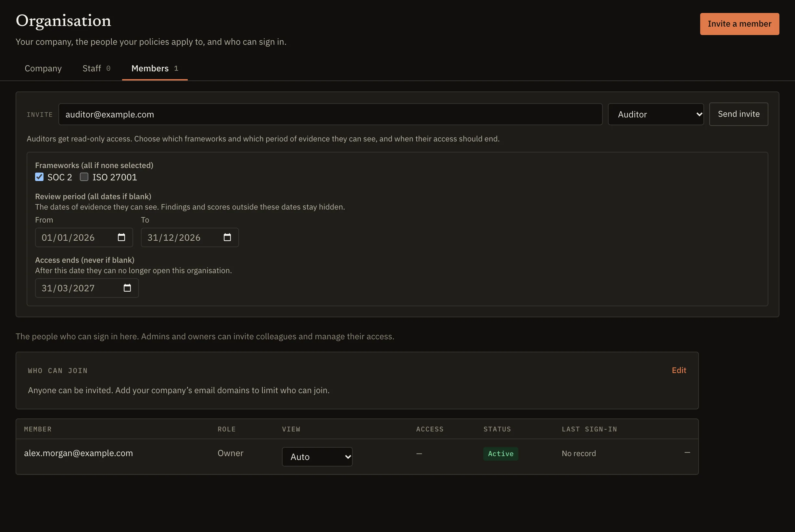
Task: Open the Access ends calendar picker icon
Action: pos(127,288)
